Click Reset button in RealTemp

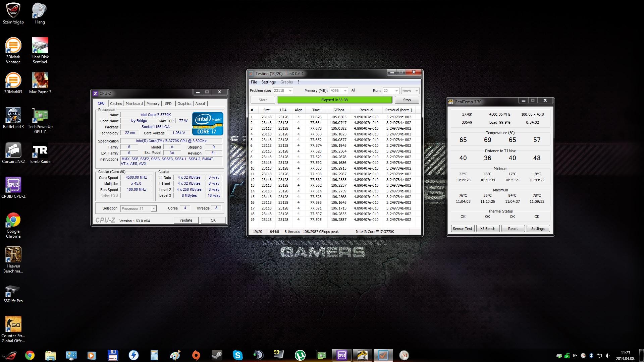pyautogui.click(x=513, y=229)
